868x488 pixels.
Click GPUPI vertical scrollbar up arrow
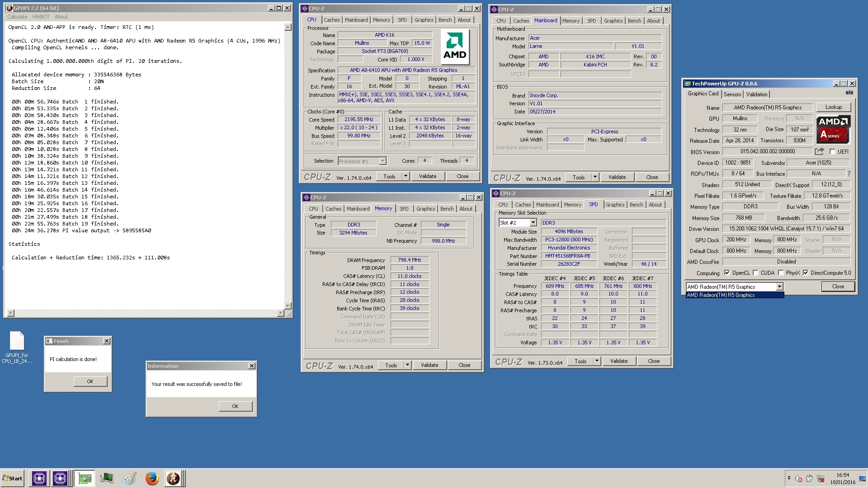[x=288, y=27]
